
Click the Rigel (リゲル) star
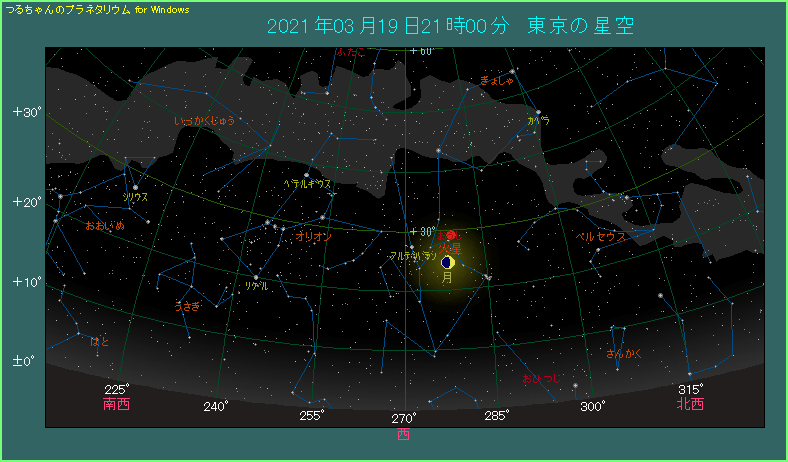(256, 277)
